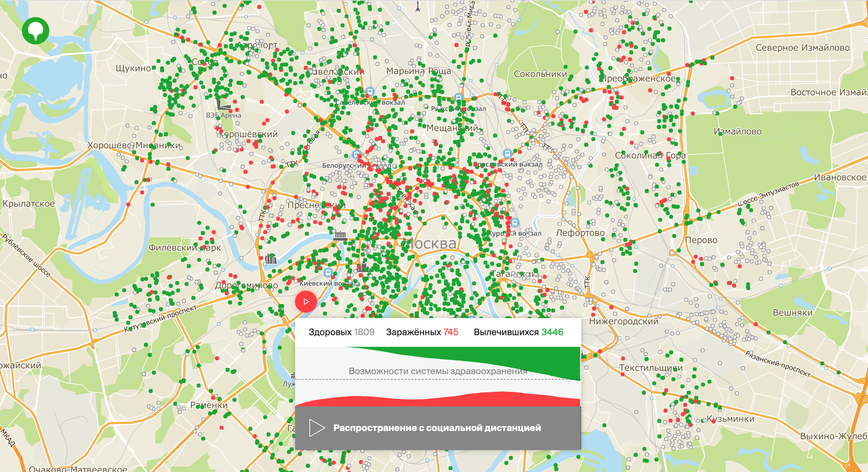
Task: Click the government building landmark icon by river
Action: click(340, 235)
